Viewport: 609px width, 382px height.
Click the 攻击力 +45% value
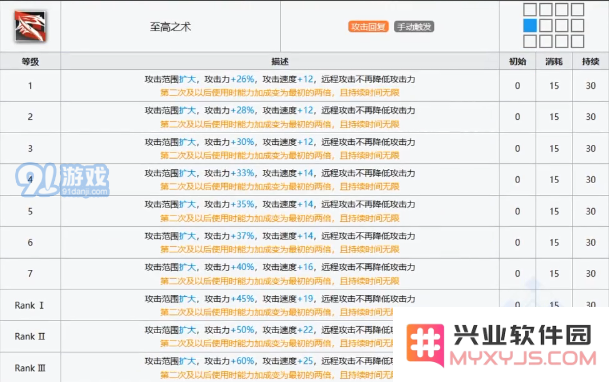243,299
